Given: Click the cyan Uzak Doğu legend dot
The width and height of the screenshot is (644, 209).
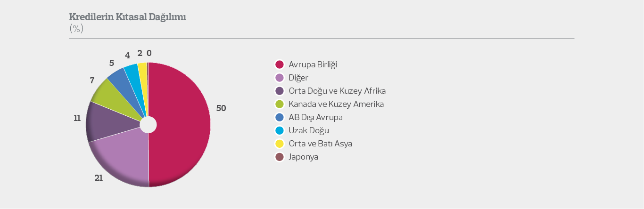Looking at the screenshot, I should tap(280, 130).
